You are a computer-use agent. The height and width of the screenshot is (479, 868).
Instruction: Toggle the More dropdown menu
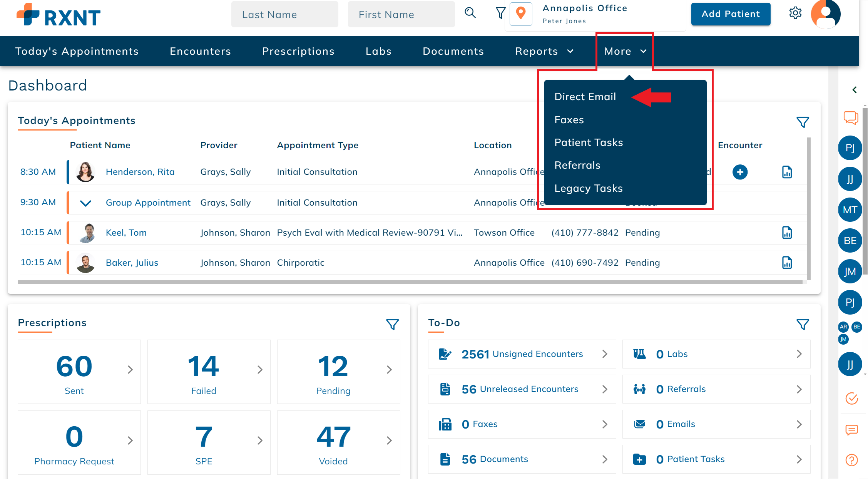pyautogui.click(x=625, y=51)
